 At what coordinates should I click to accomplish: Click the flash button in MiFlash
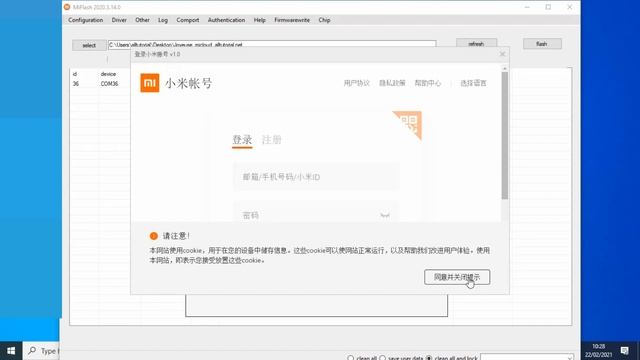[542, 44]
